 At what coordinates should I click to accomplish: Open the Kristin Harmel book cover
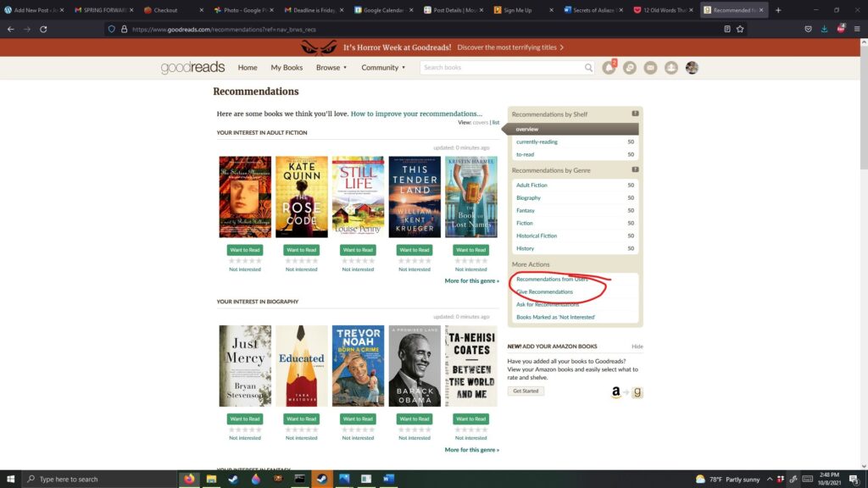coord(471,197)
